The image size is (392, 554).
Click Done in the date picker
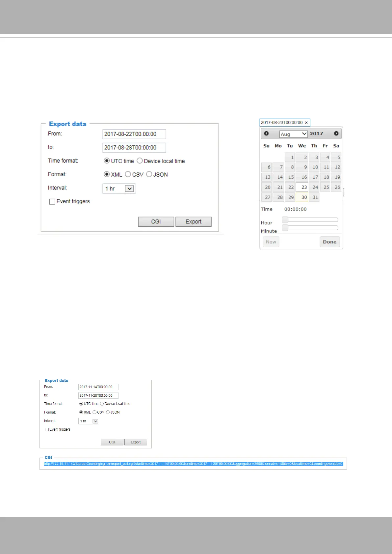pyautogui.click(x=329, y=242)
